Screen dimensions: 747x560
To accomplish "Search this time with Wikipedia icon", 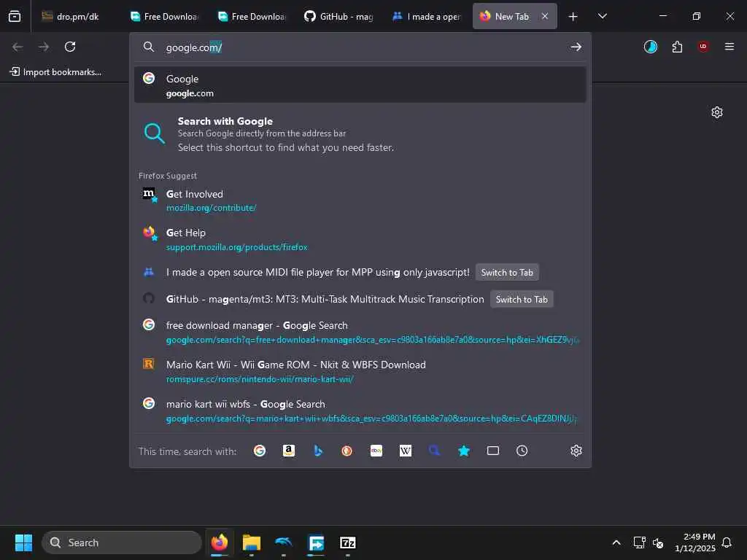I will (x=406, y=451).
